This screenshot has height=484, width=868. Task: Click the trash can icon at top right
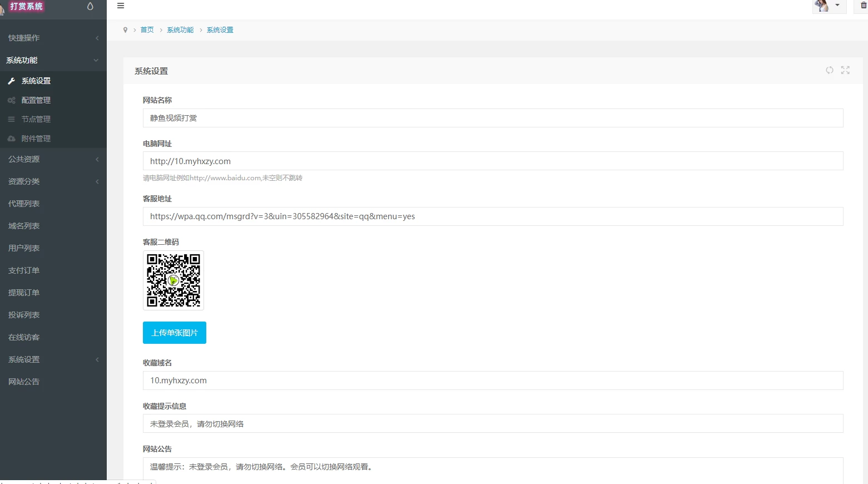(x=863, y=6)
